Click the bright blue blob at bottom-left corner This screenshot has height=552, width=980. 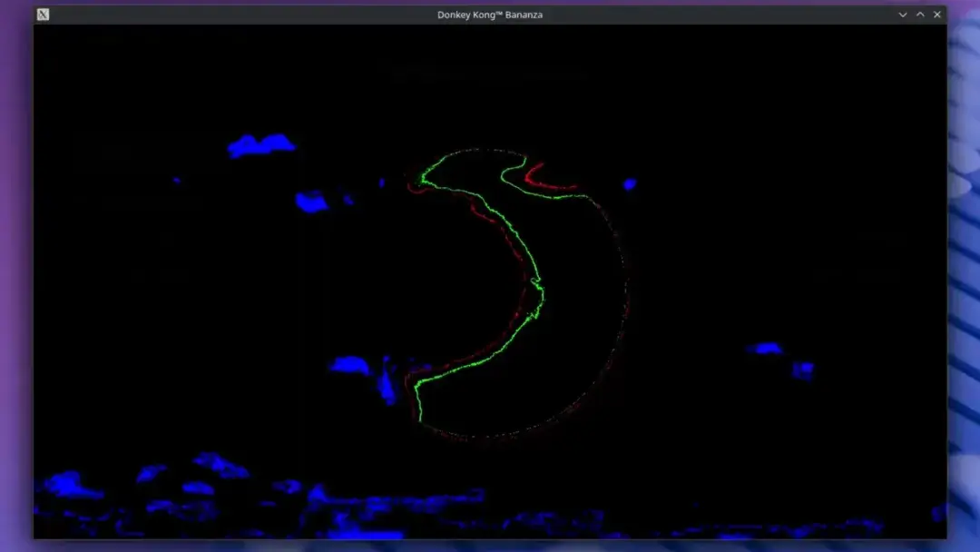pos(69,485)
